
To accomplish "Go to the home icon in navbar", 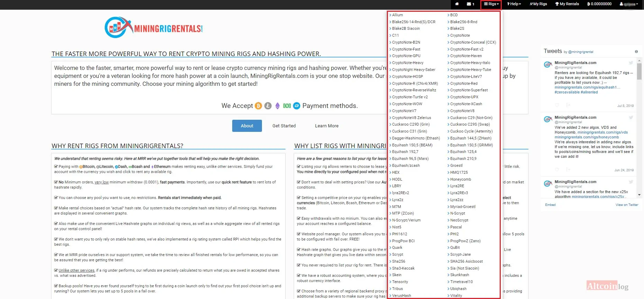I will pos(457,4).
